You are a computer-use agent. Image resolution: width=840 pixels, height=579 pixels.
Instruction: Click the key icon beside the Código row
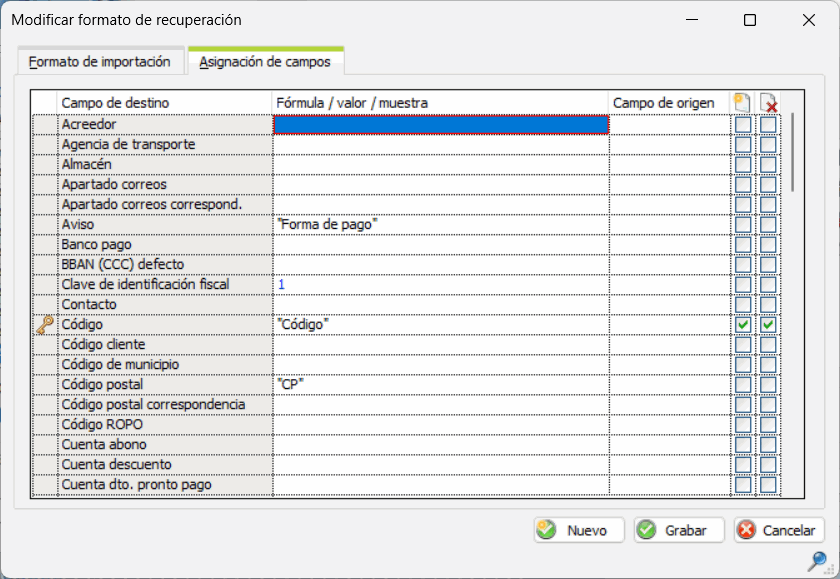[x=45, y=325]
